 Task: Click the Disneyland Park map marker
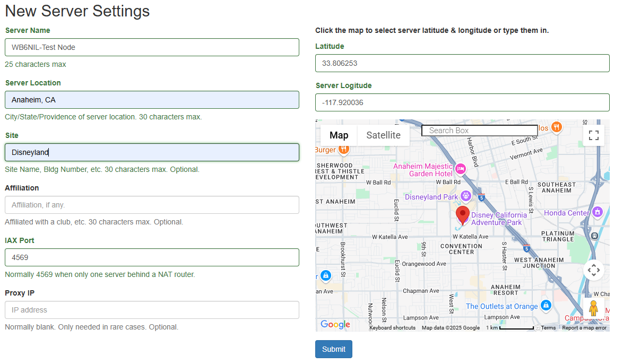pos(466,196)
